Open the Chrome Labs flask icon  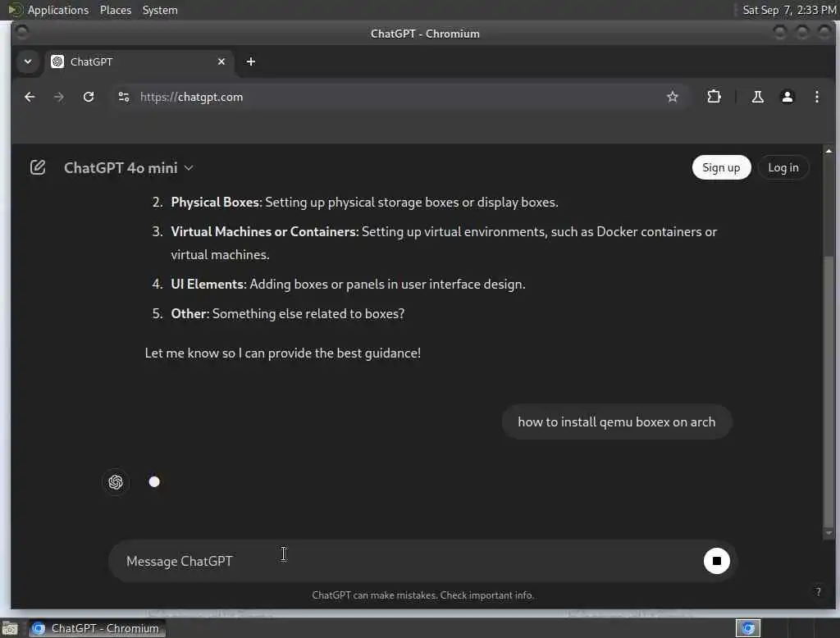click(x=757, y=97)
